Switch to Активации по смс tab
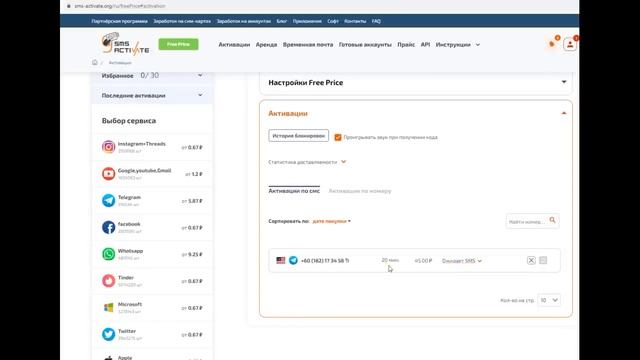 pos(294,191)
